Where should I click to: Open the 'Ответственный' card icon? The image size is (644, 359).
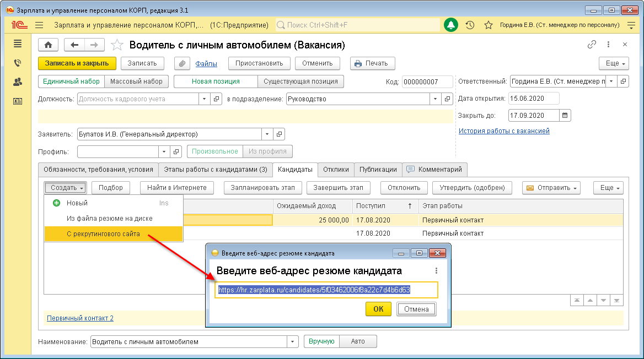click(624, 81)
